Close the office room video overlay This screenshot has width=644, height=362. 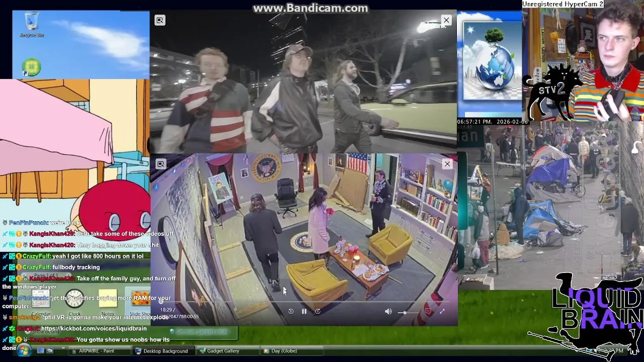[447, 163]
